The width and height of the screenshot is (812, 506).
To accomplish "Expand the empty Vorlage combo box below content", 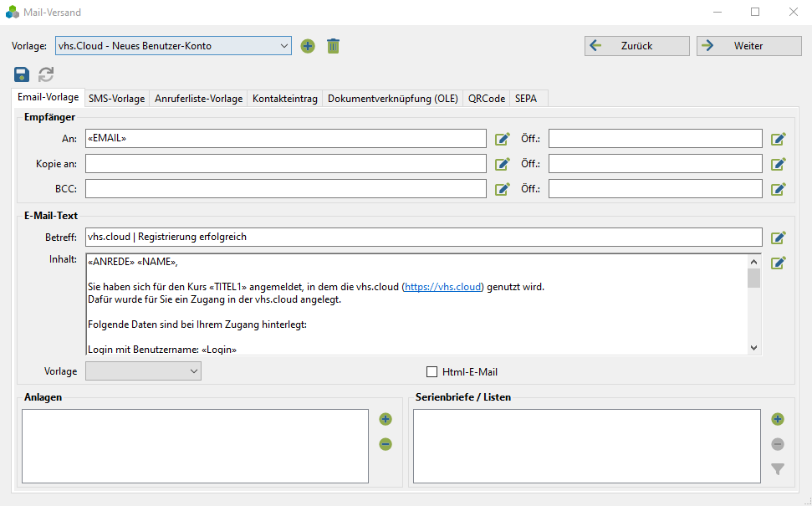I will [144, 371].
